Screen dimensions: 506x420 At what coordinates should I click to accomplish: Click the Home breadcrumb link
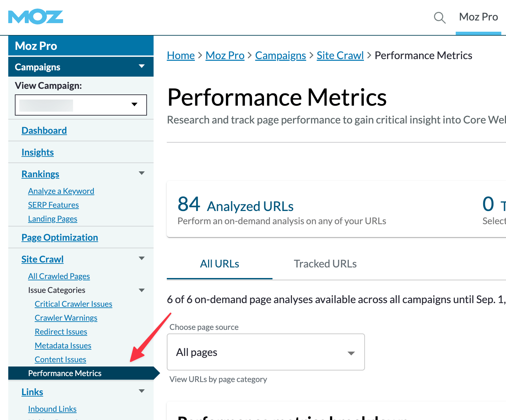(x=181, y=55)
